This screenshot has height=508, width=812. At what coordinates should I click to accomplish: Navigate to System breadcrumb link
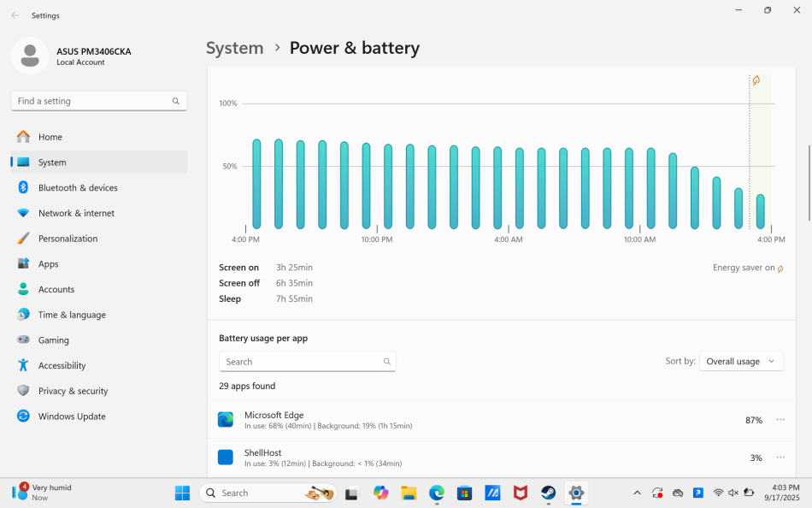tap(234, 48)
